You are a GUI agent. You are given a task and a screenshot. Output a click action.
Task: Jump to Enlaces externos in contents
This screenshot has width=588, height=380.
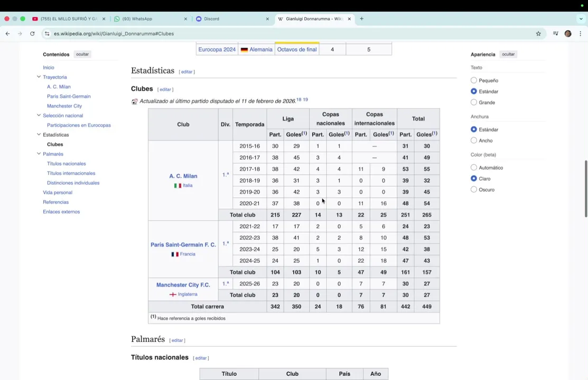pyautogui.click(x=61, y=212)
